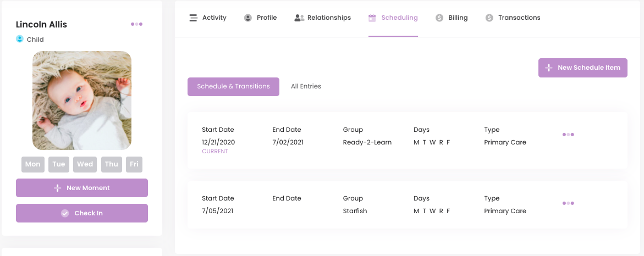
Task: Click days M T W R F in Ready-2-Learn row
Action: (x=432, y=142)
